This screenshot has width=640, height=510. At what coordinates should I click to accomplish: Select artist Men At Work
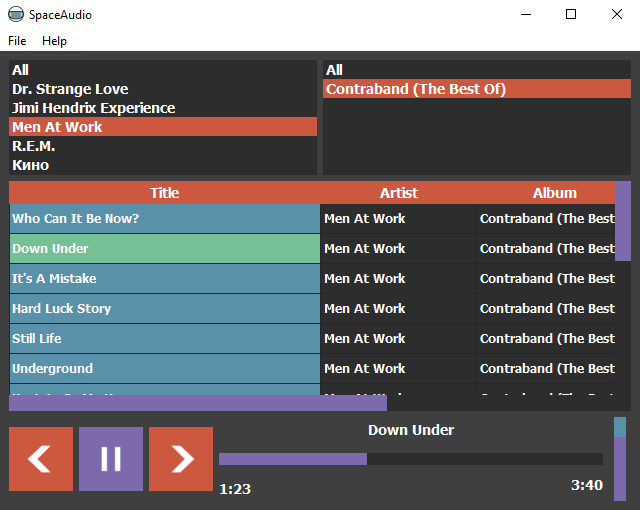coord(163,126)
